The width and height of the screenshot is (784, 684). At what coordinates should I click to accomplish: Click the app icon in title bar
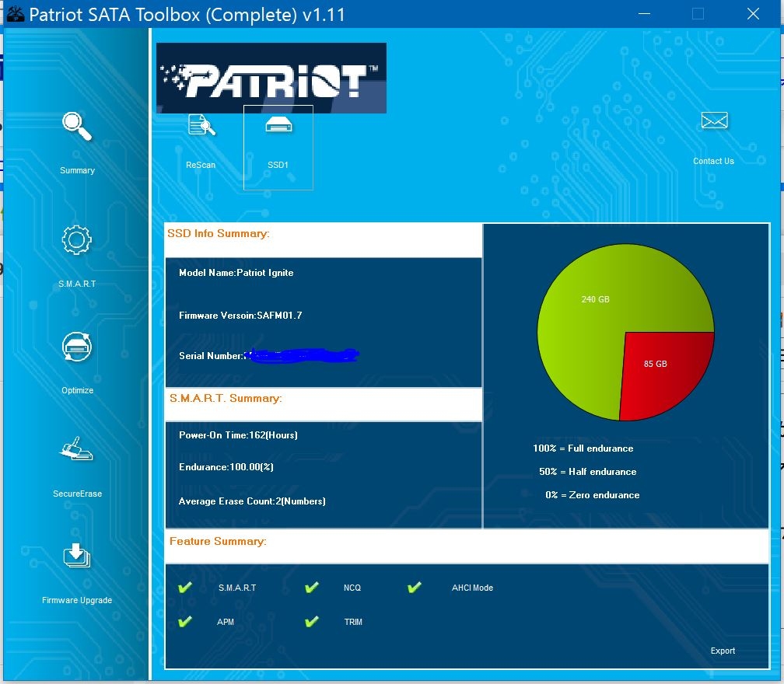tap(15, 14)
